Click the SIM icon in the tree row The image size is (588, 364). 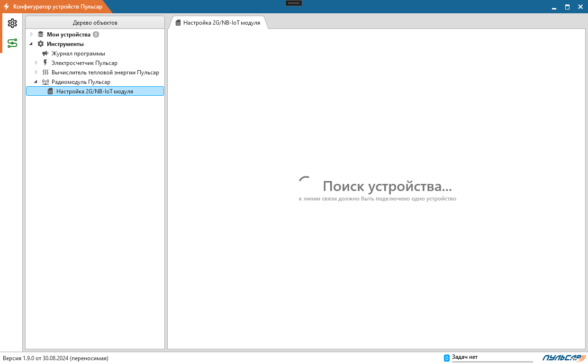pos(50,91)
